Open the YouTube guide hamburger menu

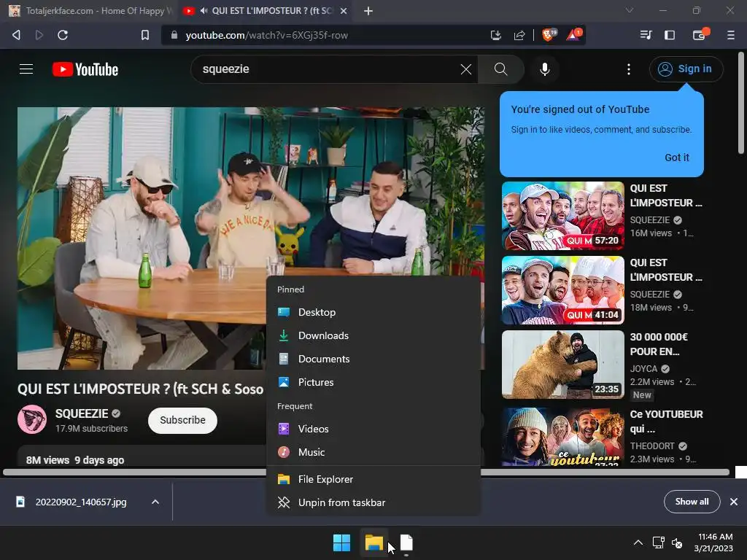pyautogui.click(x=26, y=69)
